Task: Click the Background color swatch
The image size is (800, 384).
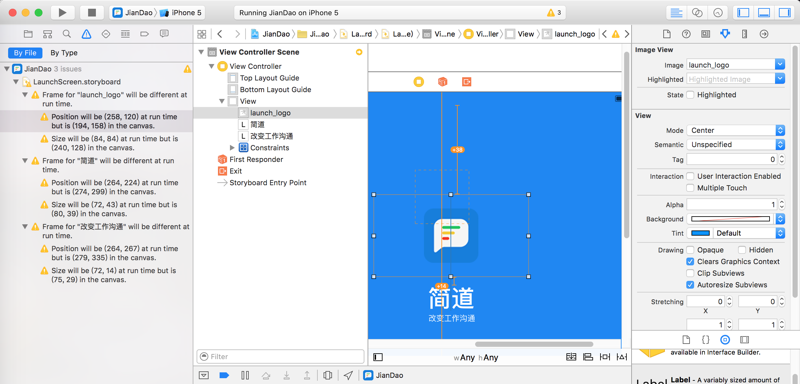Action: 730,219
